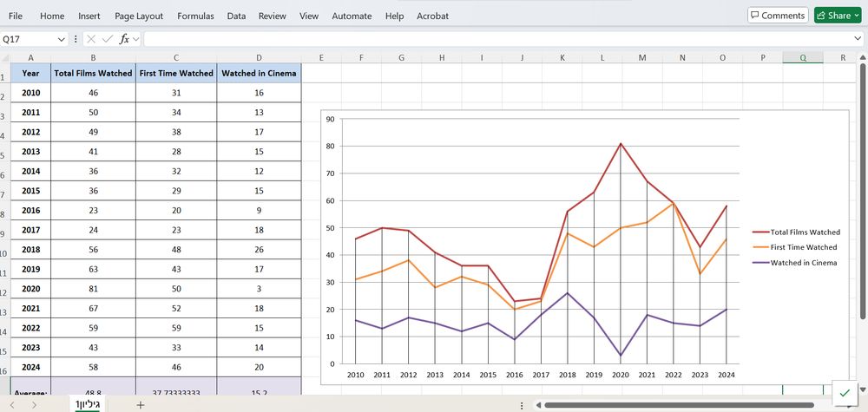The height and width of the screenshot is (412, 868).
Task: Select column Q header
Action: point(803,57)
